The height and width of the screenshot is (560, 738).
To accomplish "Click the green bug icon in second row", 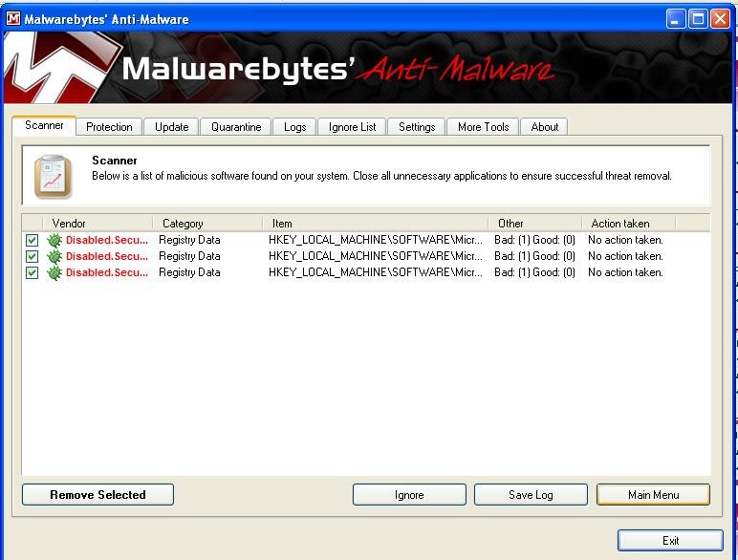I will click(x=54, y=256).
